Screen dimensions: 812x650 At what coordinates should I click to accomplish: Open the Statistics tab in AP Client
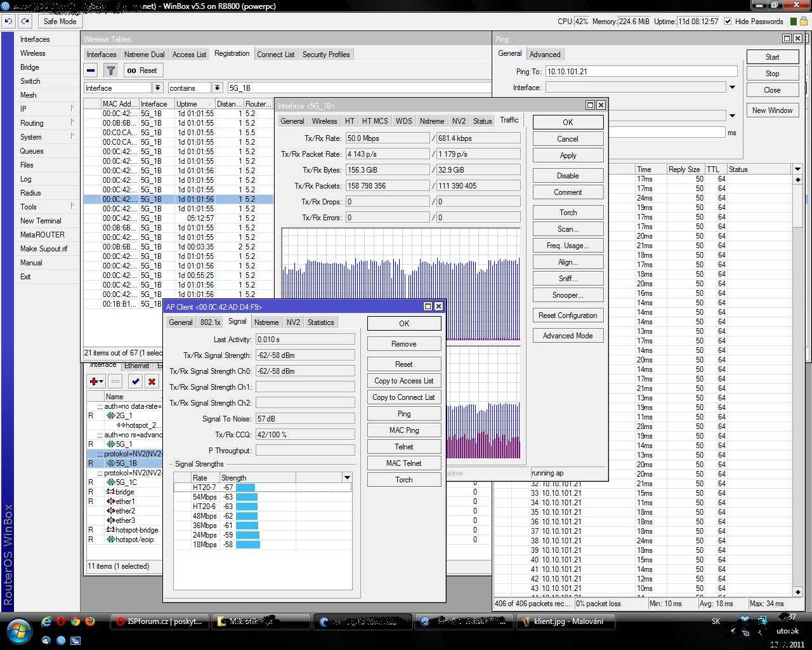click(x=320, y=322)
